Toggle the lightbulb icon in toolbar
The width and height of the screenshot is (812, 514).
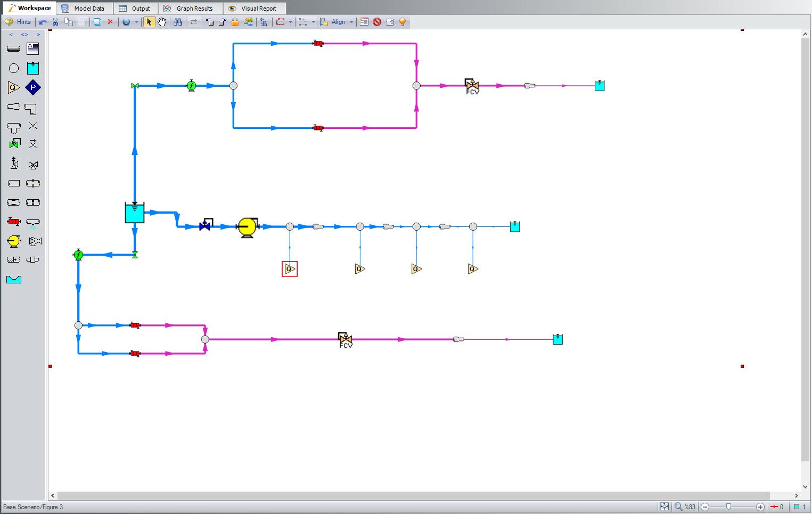(x=403, y=22)
